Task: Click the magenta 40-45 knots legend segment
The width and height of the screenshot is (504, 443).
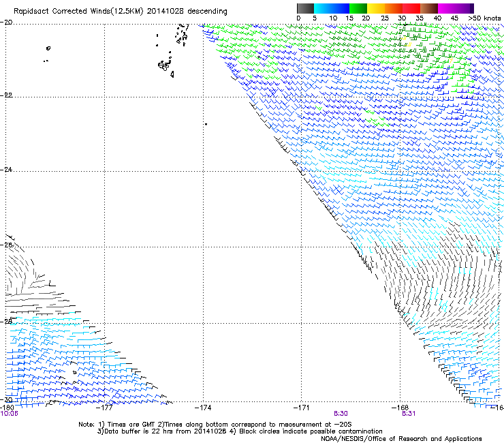Action: click(447, 8)
